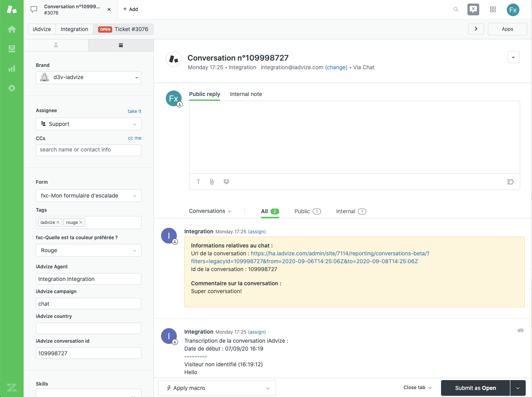
Task: Select the Public reply tab
Action: tap(204, 94)
